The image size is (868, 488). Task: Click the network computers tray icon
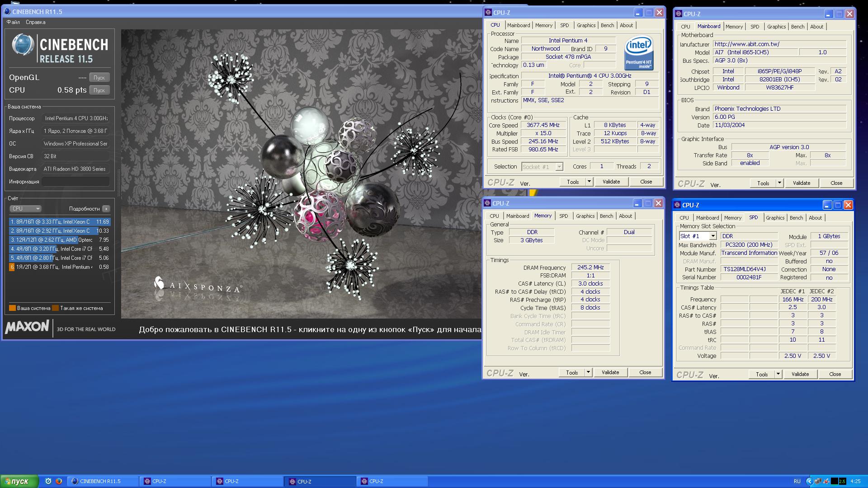818,481
